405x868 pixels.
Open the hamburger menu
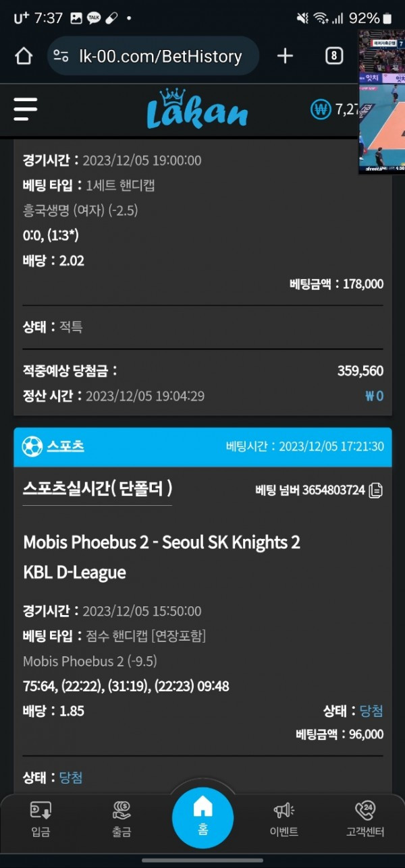[x=26, y=109]
